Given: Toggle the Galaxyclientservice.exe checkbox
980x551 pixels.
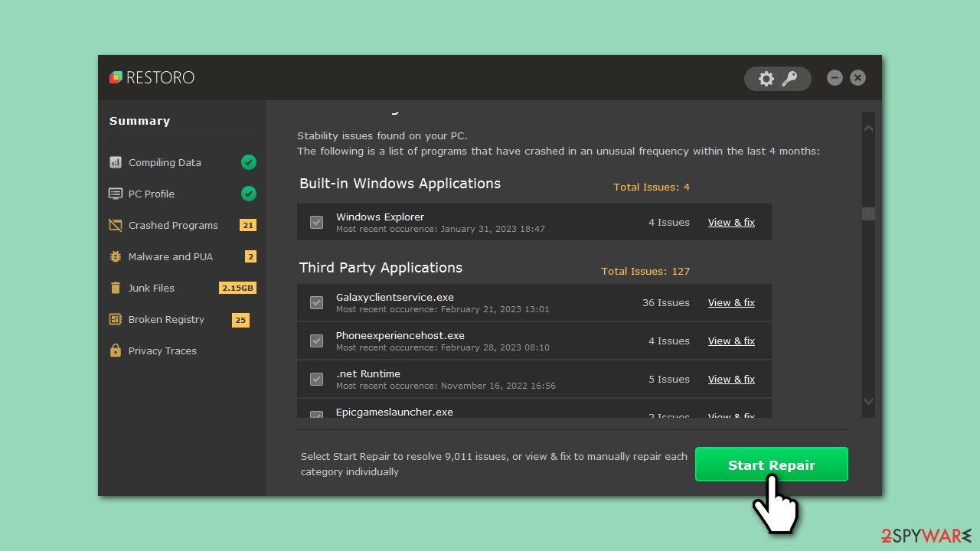Looking at the screenshot, I should tap(316, 302).
